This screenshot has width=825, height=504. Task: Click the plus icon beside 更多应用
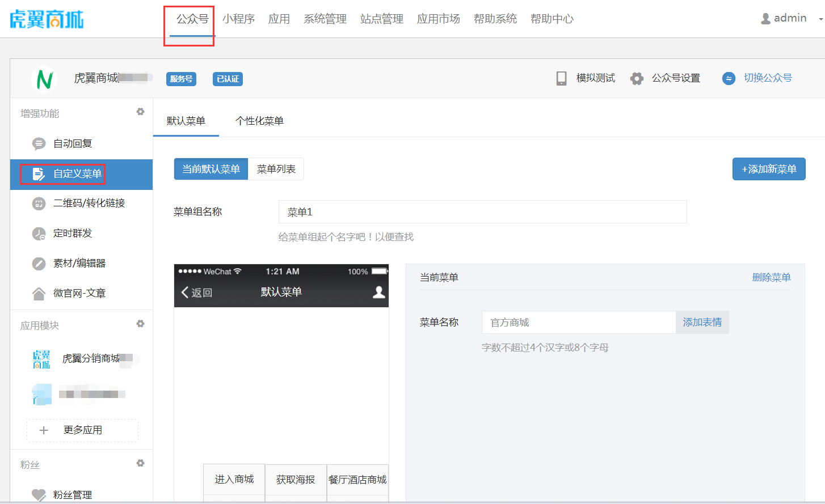[44, 430]
